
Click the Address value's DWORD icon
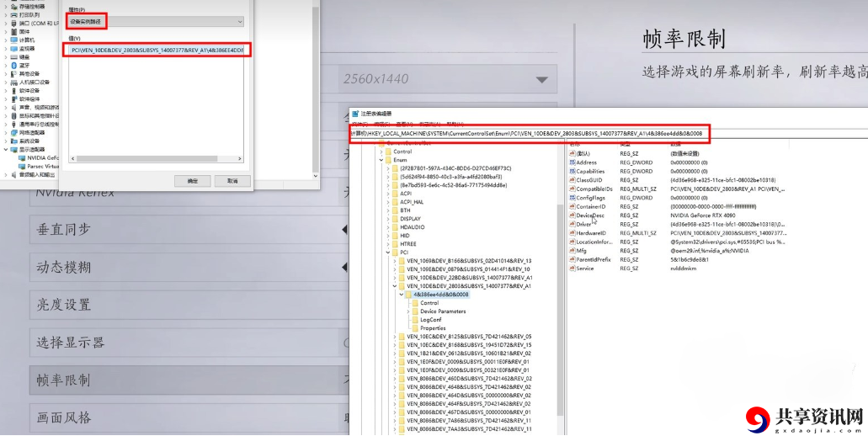(x=572, y=162)
